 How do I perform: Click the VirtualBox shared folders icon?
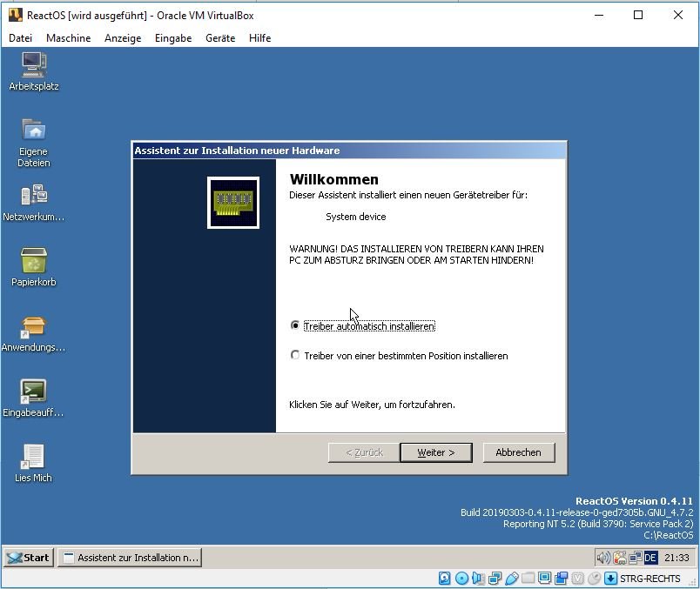pos(528,579)
